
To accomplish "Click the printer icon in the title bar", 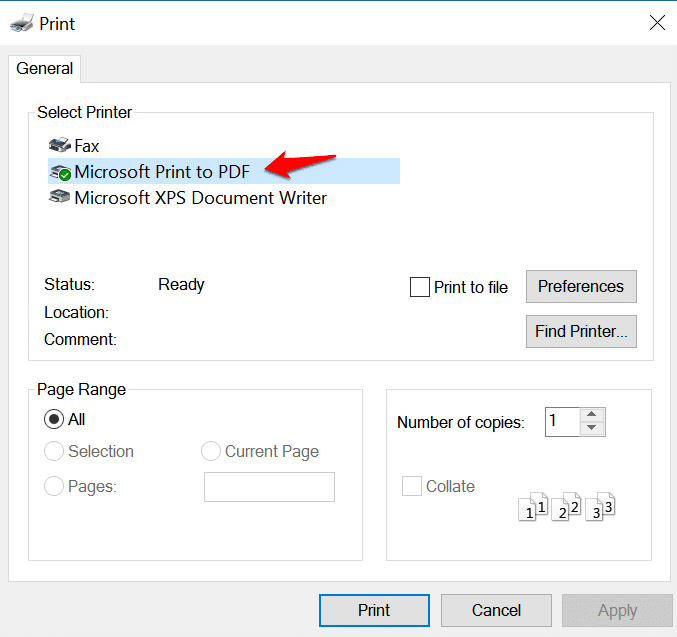I will click(x=22, y=23).
